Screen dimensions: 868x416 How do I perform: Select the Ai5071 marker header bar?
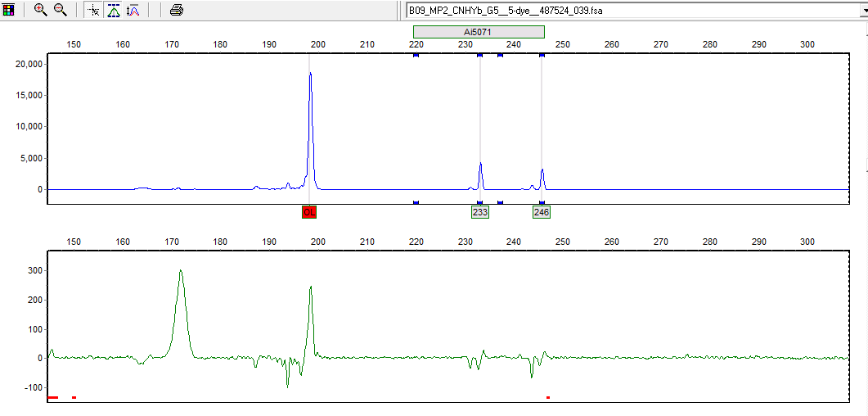point(478,31)
